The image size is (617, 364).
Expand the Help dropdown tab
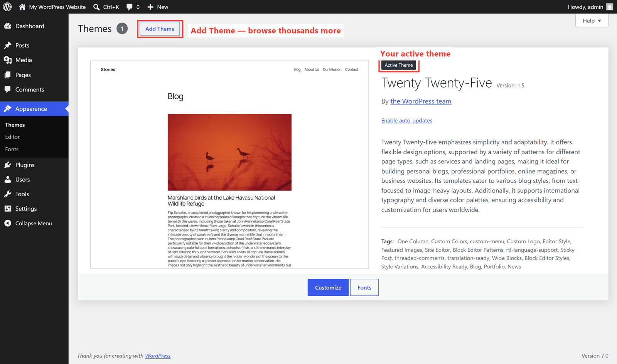[x=592, y=21]
